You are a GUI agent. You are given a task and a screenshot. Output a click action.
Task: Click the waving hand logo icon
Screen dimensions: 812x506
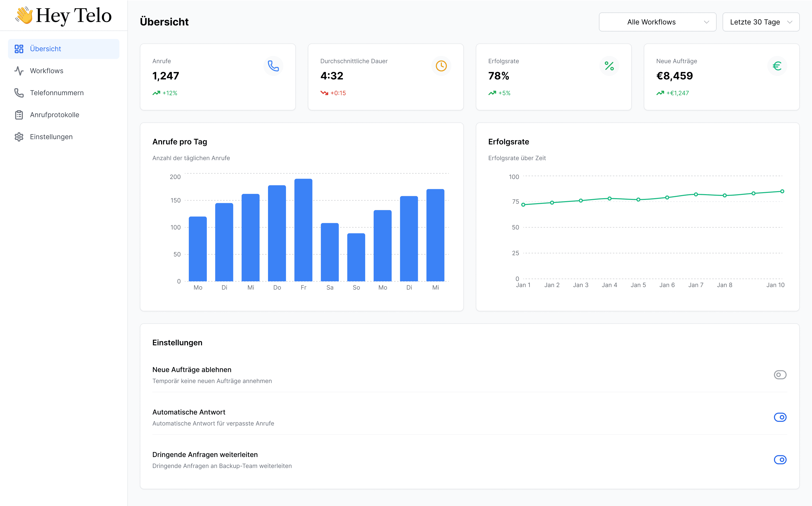click(24, 15)
